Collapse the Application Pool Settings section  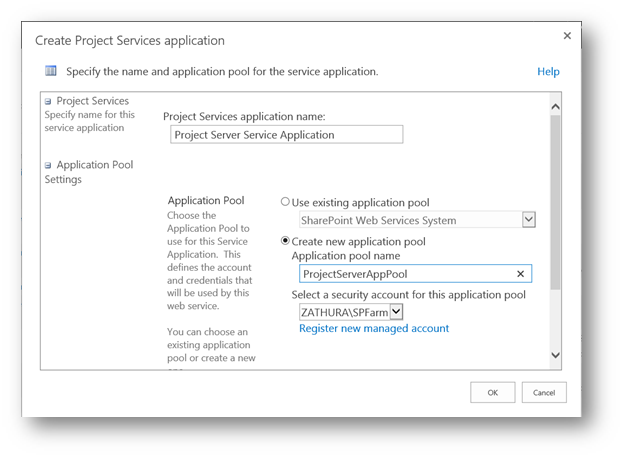[48, 165]
